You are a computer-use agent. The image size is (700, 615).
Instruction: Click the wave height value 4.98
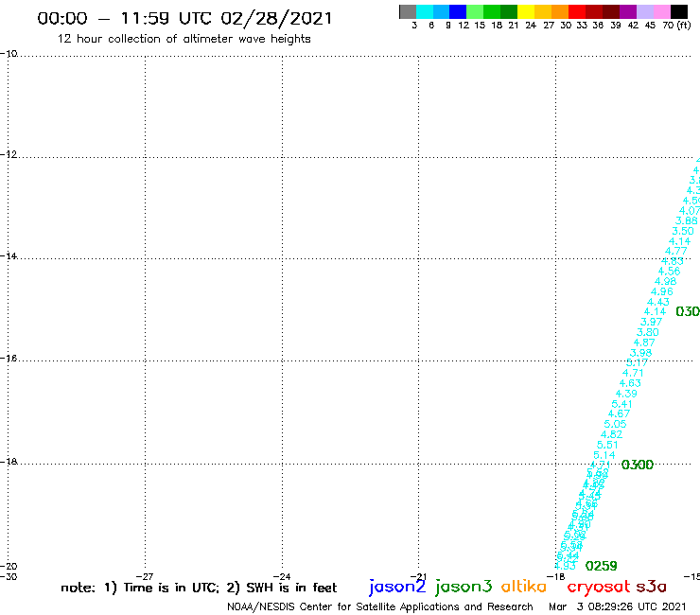(666, 281)
